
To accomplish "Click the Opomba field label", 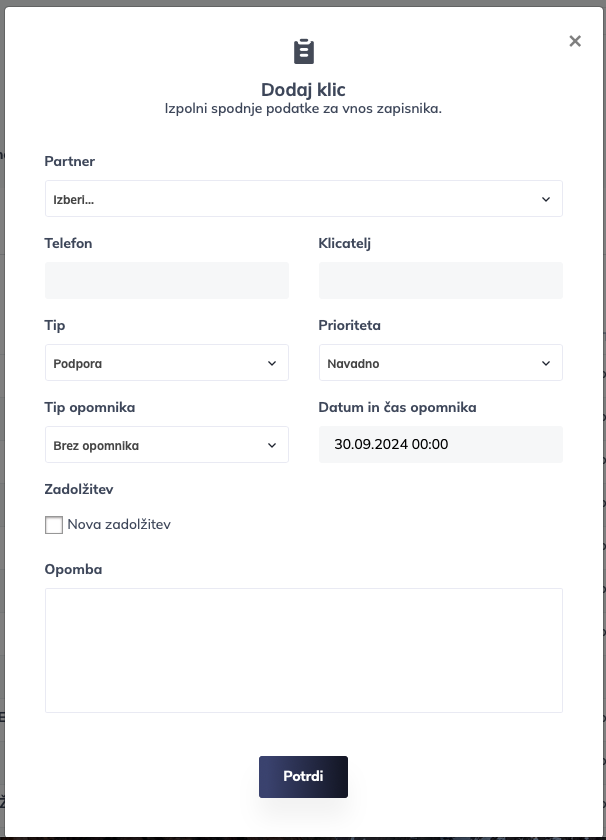I will (73, 570).
